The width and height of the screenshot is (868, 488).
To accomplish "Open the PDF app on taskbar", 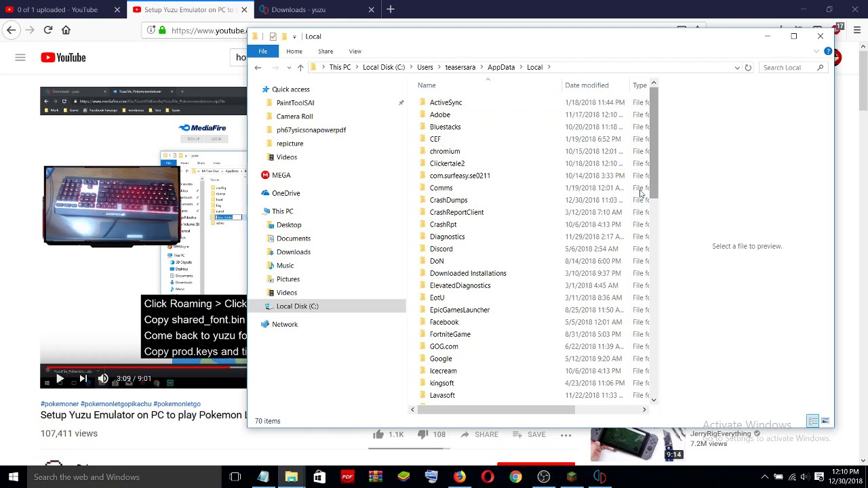I will pos(347,477).
